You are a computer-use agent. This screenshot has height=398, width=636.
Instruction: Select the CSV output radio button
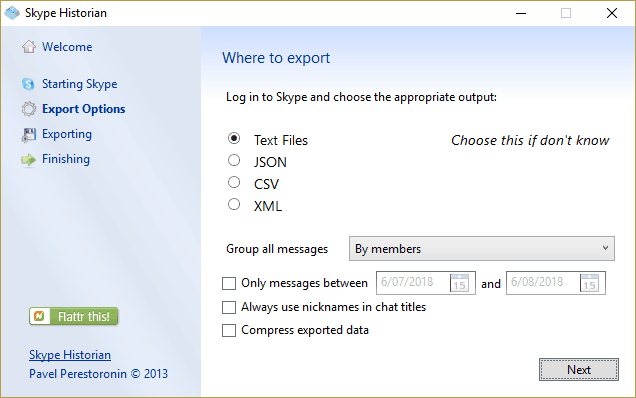[234, 182]
